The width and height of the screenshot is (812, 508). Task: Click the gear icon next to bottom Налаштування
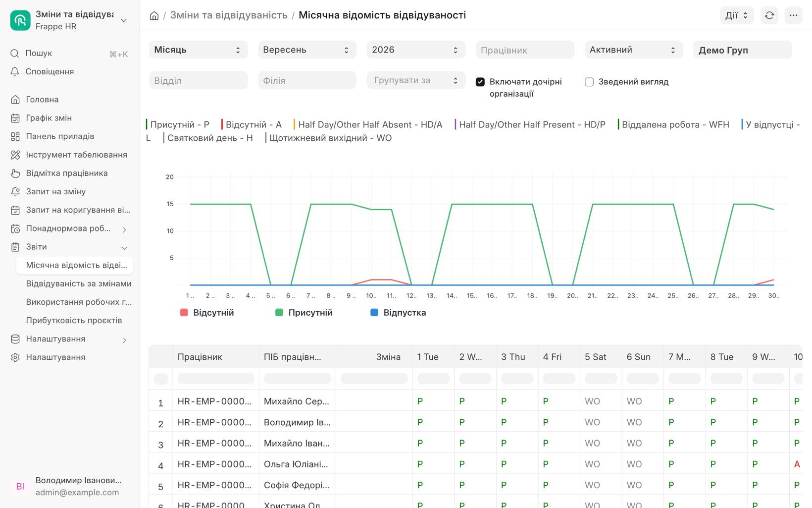click(15, 357)
